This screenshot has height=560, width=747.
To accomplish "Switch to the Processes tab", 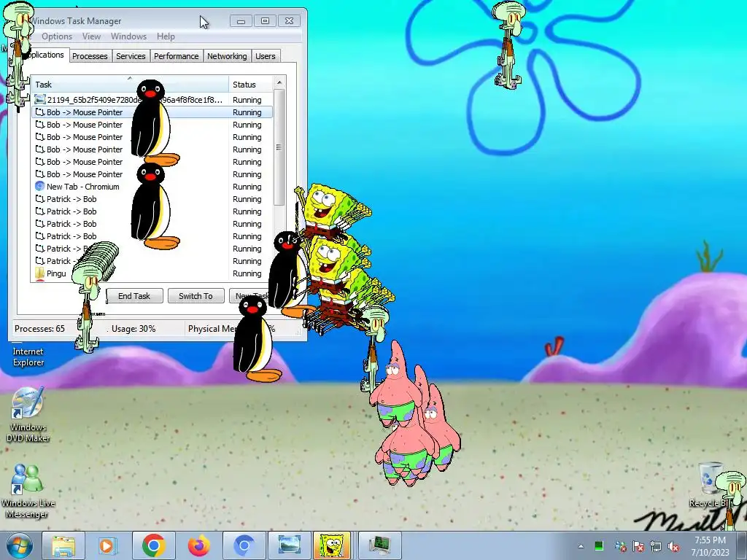I will click(x=90, y=56).
